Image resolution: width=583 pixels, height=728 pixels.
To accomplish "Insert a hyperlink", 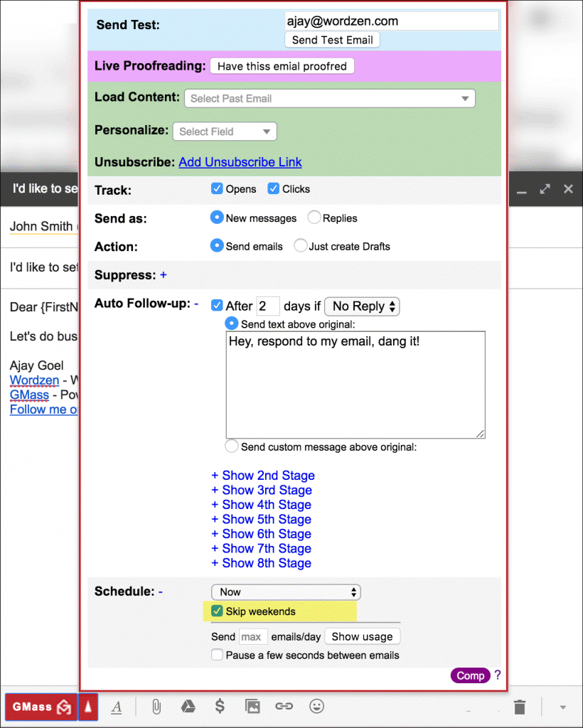I will (284, 706).
